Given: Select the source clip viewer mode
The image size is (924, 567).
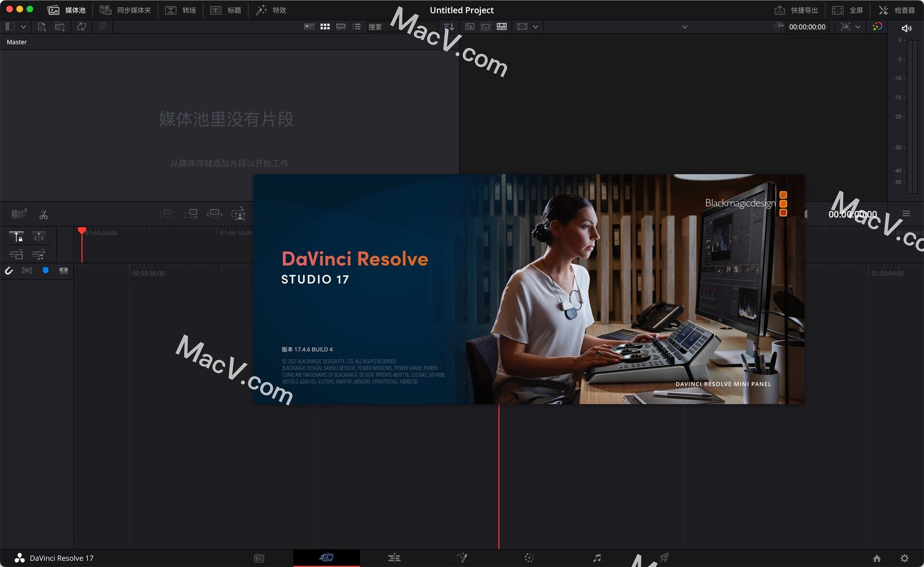Looking at the screenshot, I should click(470, 26).
